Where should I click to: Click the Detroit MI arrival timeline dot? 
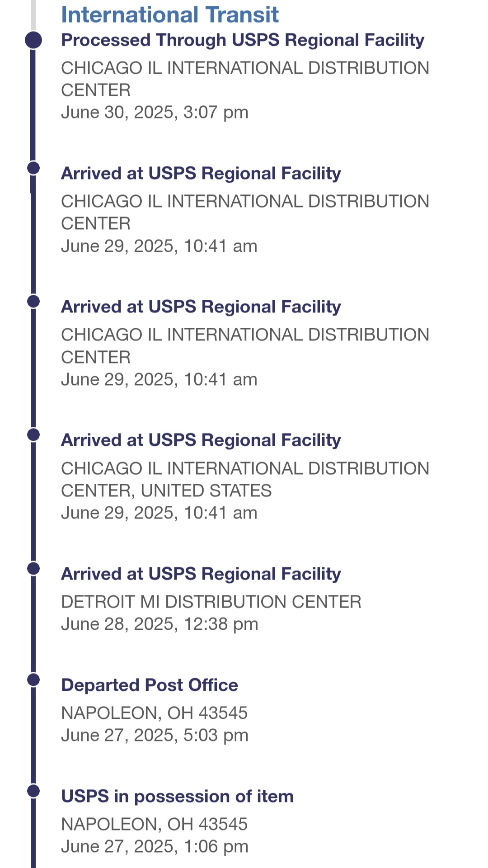(x=33, y=568)
